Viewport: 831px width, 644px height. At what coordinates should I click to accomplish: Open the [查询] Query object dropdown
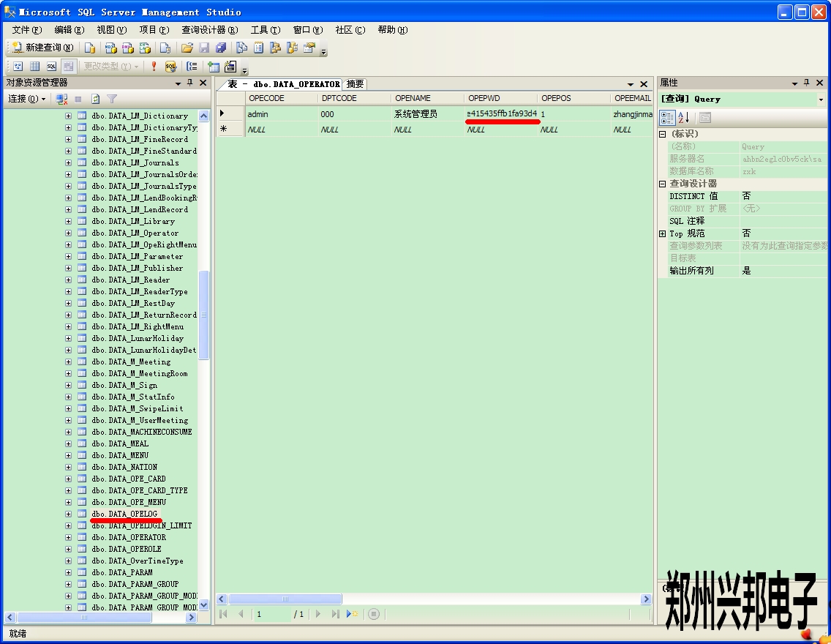coord(821,99)
